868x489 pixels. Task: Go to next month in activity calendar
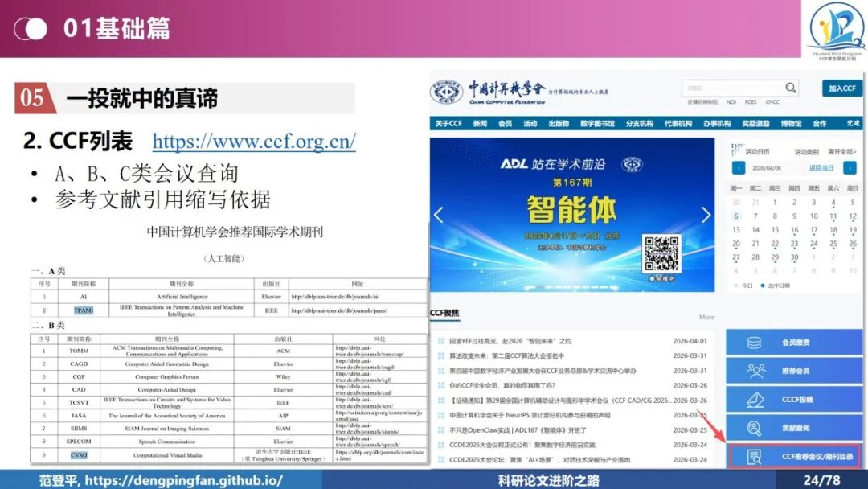[850, 168]
